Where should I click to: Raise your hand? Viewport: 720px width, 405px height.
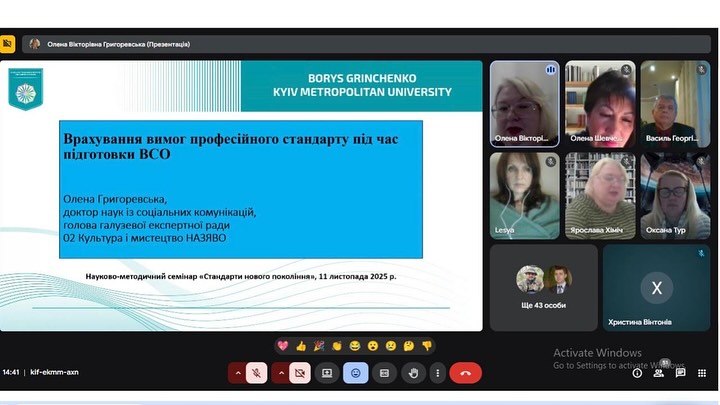click(411, 372)
